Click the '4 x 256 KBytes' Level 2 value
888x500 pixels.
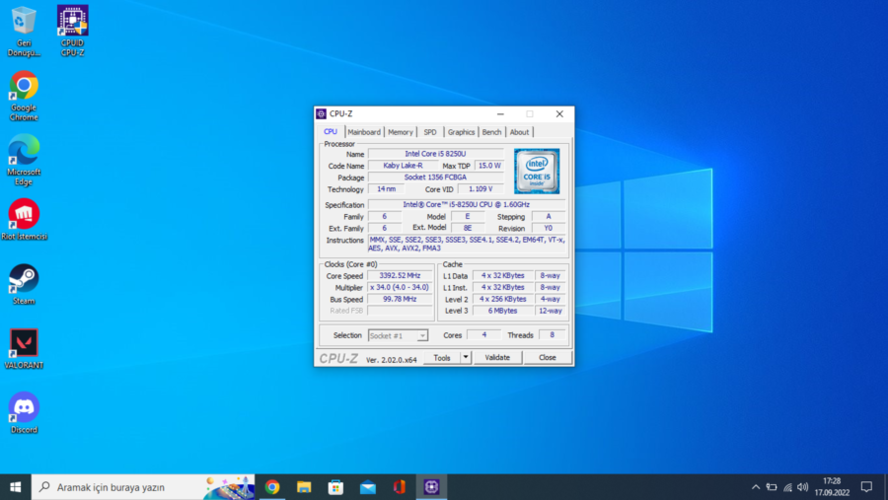503,299
